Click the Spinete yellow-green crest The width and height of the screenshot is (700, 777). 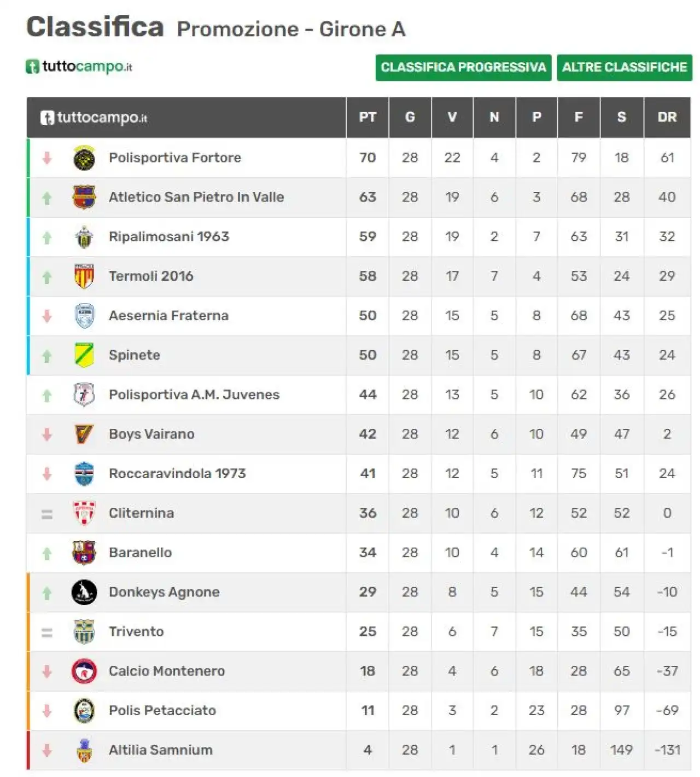(84, 355)
